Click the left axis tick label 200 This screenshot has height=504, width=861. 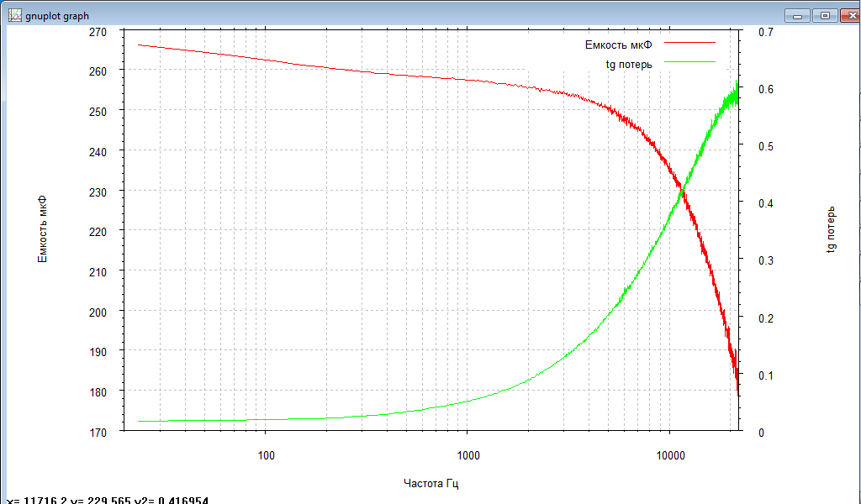pyautogui.click(x=98, y=312)
